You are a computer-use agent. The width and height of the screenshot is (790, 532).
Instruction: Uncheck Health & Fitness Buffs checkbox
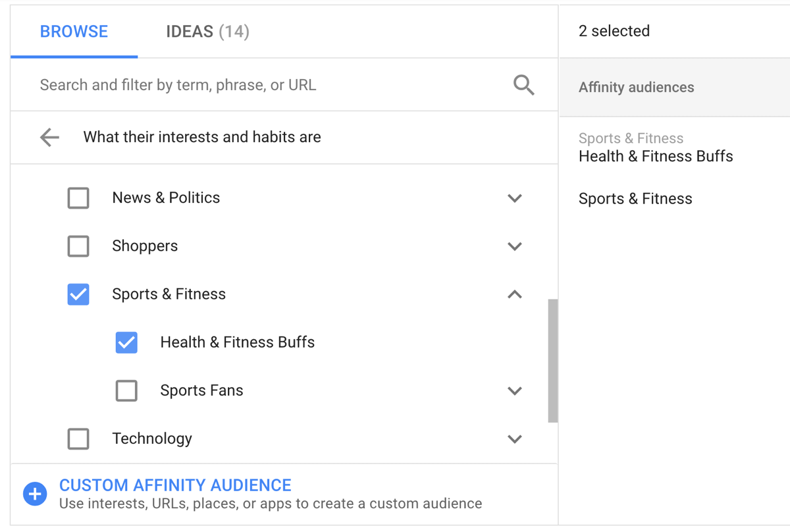(126, 342)
